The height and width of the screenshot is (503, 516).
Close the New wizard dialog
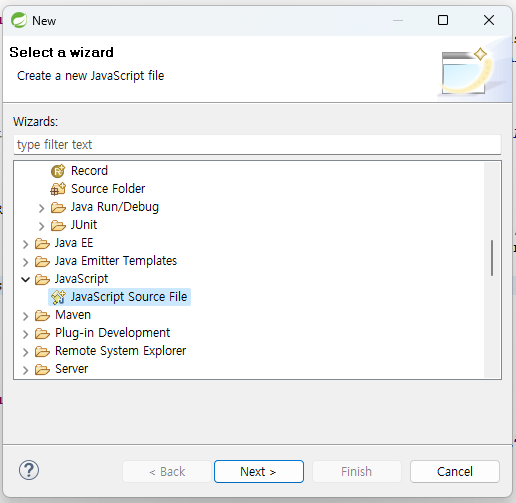pyautogui.click(x=489, y=20)
